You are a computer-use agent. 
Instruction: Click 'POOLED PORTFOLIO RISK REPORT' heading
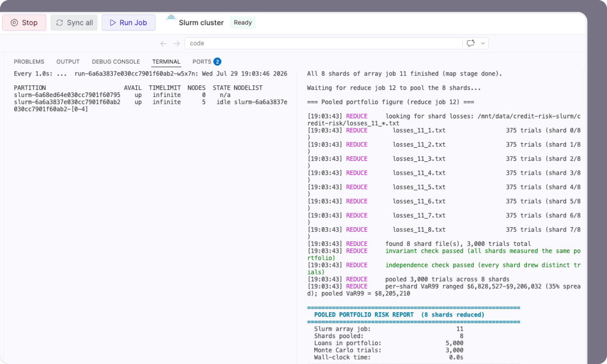[x=364, y=315]
